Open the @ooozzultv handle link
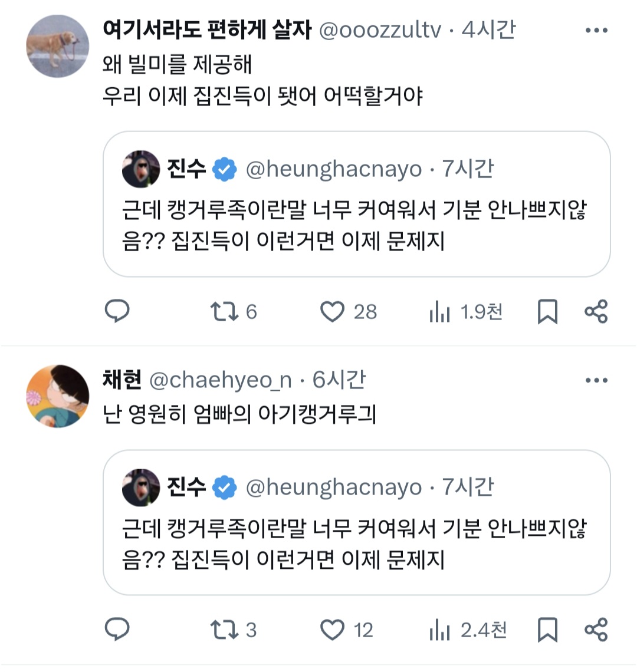637x672 pixels. coord(380,29)
